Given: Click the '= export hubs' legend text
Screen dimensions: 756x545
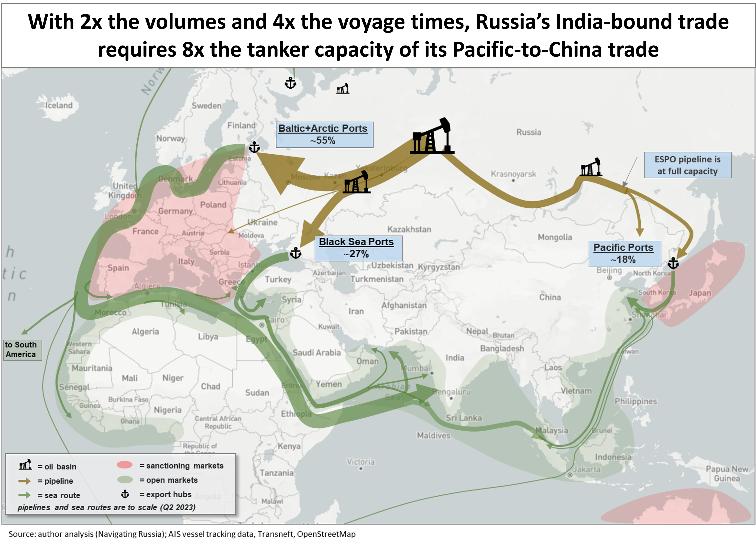Looking at the screenshot, I should coord(166,494).
